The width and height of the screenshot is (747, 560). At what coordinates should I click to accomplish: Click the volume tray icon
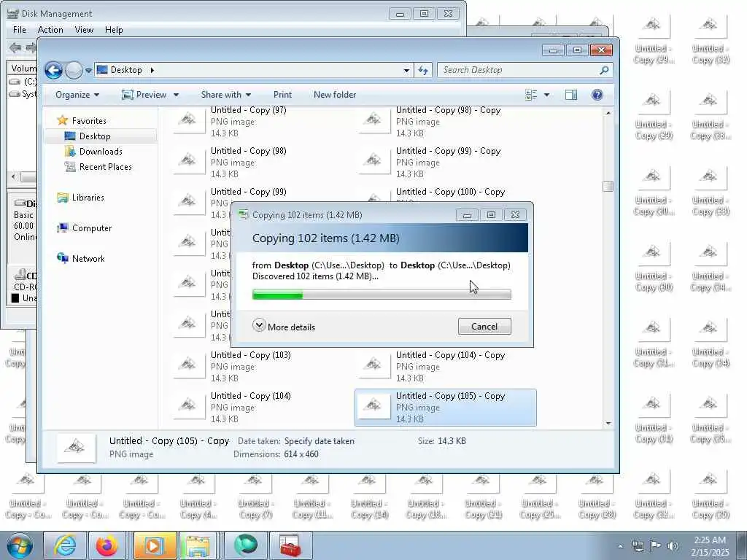tap(673, 546)
